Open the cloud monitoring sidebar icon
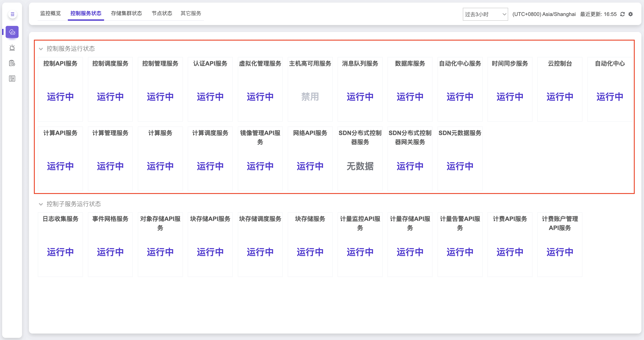The width and height of the screenshot is (644, 340). [x=12, y=32]
